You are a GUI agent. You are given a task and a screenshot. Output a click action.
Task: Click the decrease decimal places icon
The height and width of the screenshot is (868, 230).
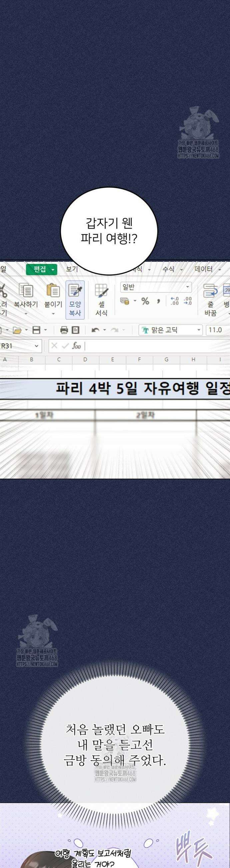pos(188,301)
